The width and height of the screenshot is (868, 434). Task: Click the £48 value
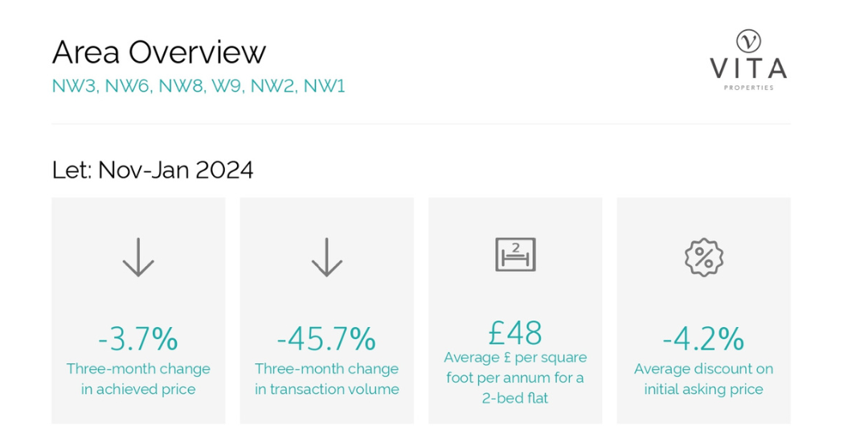coord(515,333)
